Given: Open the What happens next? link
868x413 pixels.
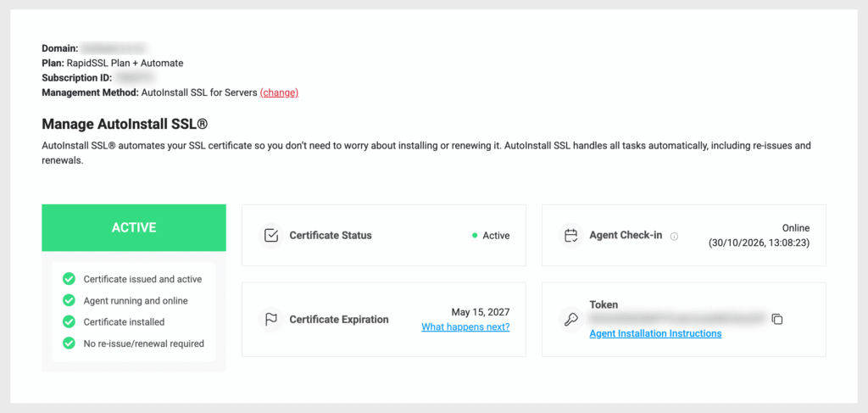Looking at the screenshot, I should pyautogui.click(x=465, y=326).
